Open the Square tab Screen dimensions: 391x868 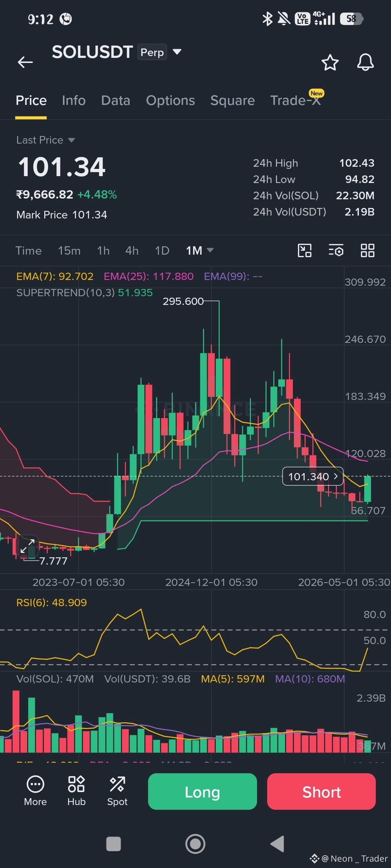point(232,101)
